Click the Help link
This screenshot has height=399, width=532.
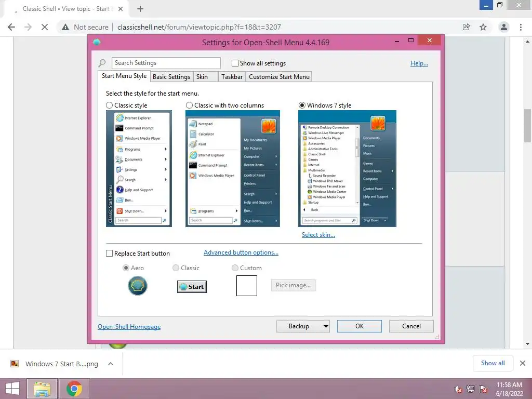click(419, 63)
